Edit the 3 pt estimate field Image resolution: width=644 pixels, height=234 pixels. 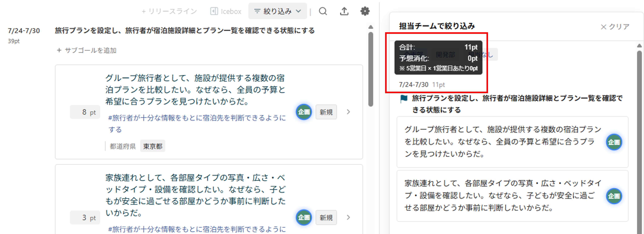click(85, 218)
